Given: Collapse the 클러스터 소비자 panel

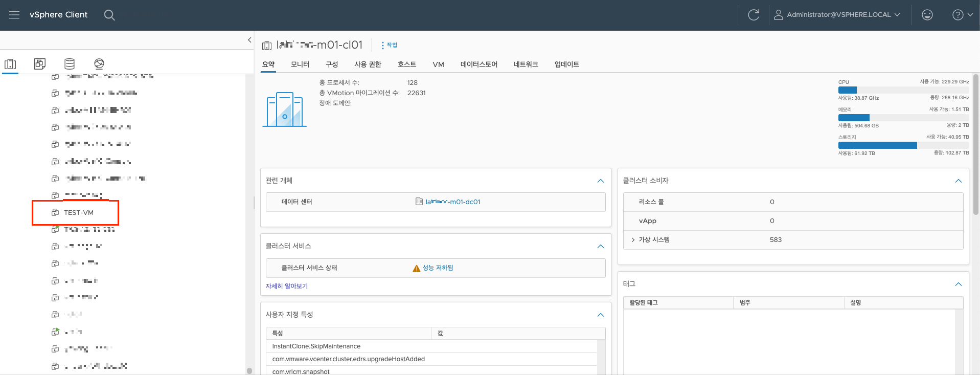Looking at the screenshot, I should point(959,181).
